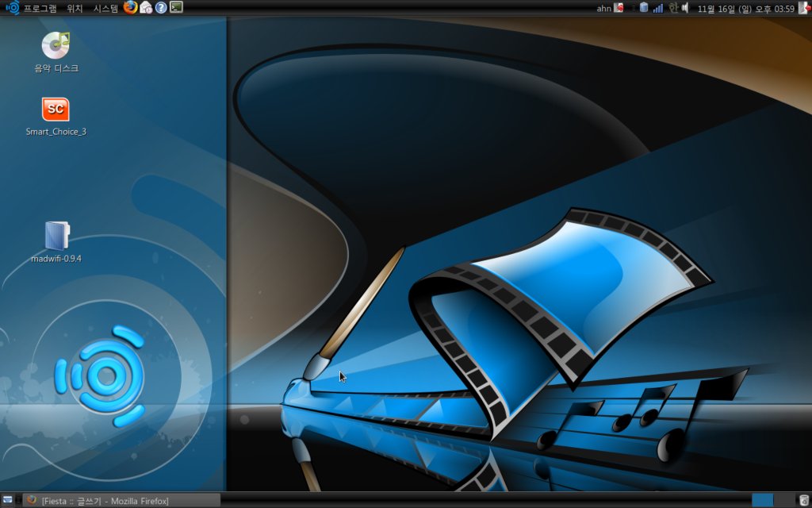The image size is (812, 508).
Task: Toggle the 한 Korean input indicator
Action: (672, 8)
